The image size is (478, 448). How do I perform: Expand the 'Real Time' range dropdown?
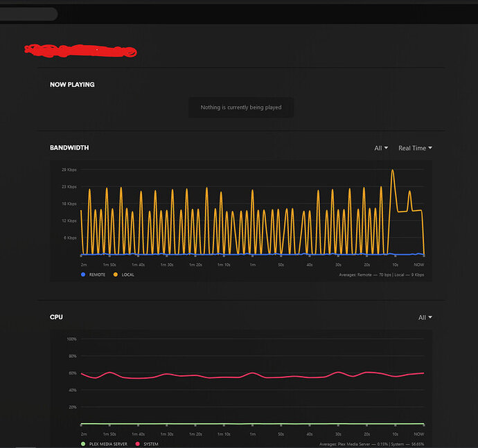point(415,147)
